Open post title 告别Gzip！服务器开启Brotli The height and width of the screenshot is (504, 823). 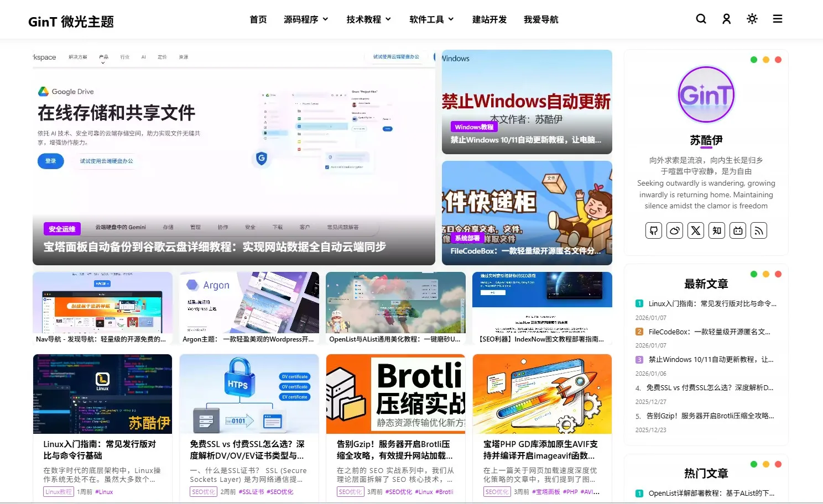(395, 450)
